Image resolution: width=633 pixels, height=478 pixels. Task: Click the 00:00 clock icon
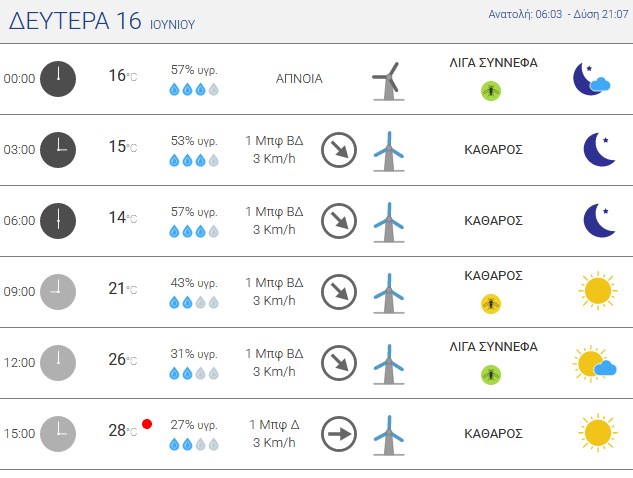click(x=58, y=79)
